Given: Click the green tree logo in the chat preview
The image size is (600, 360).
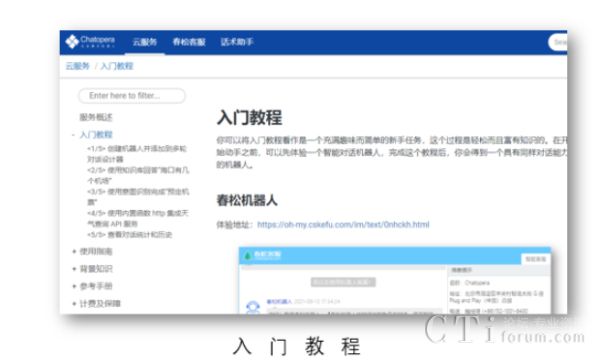Looking at the screenshot, I should pyautogui.click(x=247, y=256).
